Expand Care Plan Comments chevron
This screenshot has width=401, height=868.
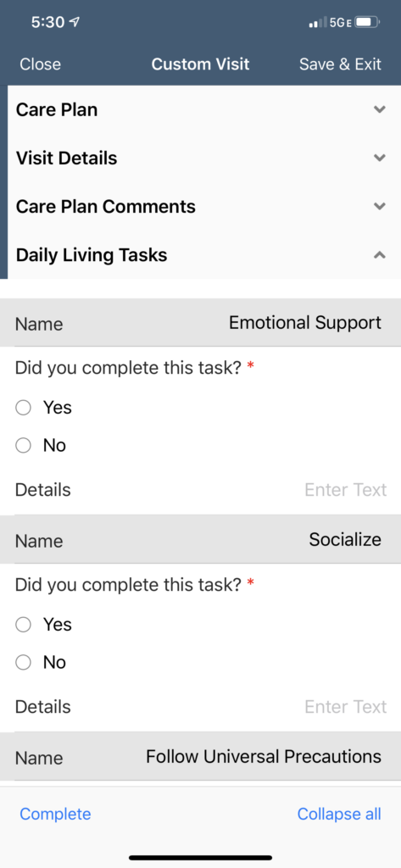click(380, 207)
